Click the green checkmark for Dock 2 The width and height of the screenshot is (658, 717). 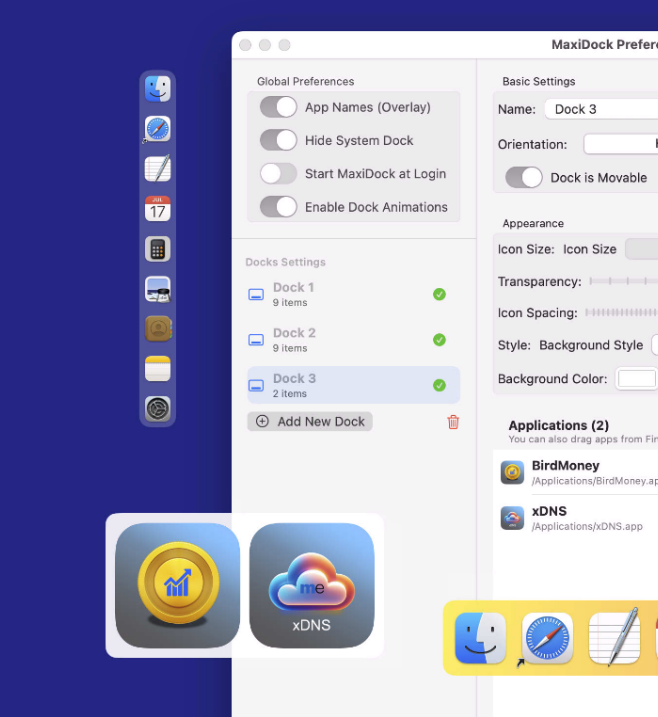[439, 340]
